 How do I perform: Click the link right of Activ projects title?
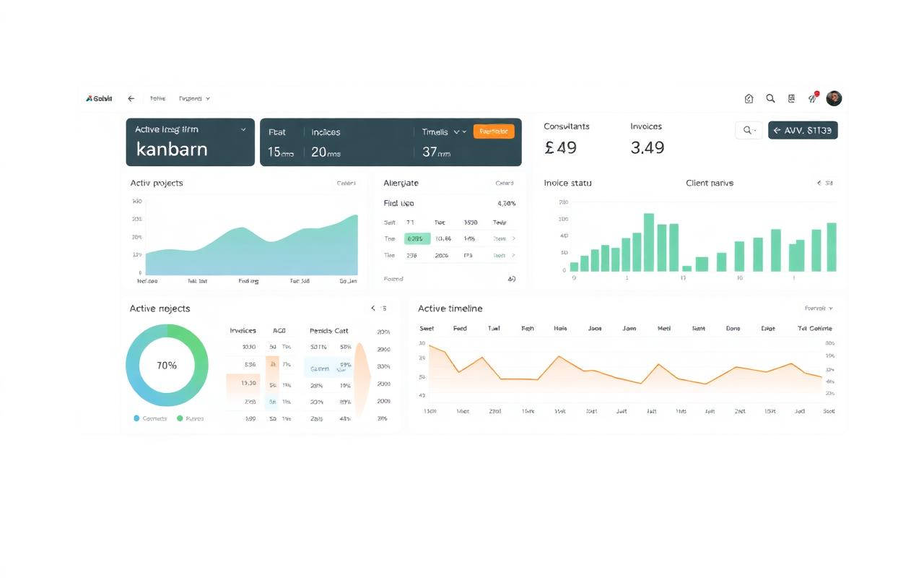(346, 184)
